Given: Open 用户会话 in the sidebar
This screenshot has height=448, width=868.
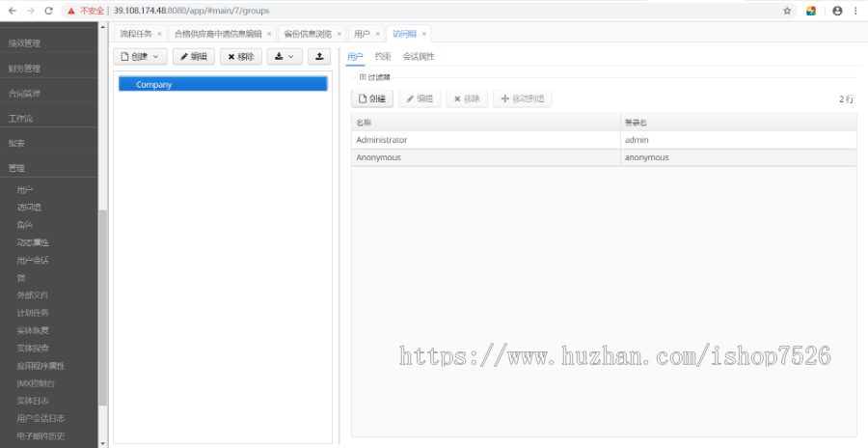Looking at the screenshot, I should coord(33,260).
